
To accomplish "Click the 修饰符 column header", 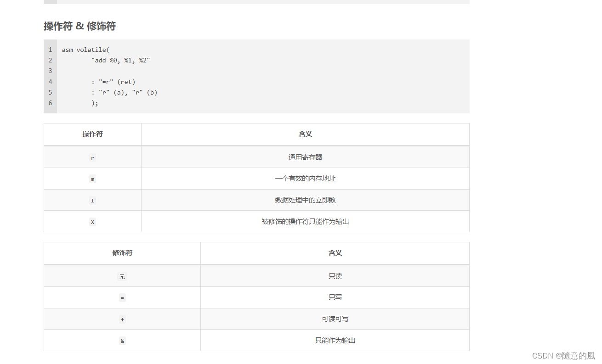I will click(122, 253).
